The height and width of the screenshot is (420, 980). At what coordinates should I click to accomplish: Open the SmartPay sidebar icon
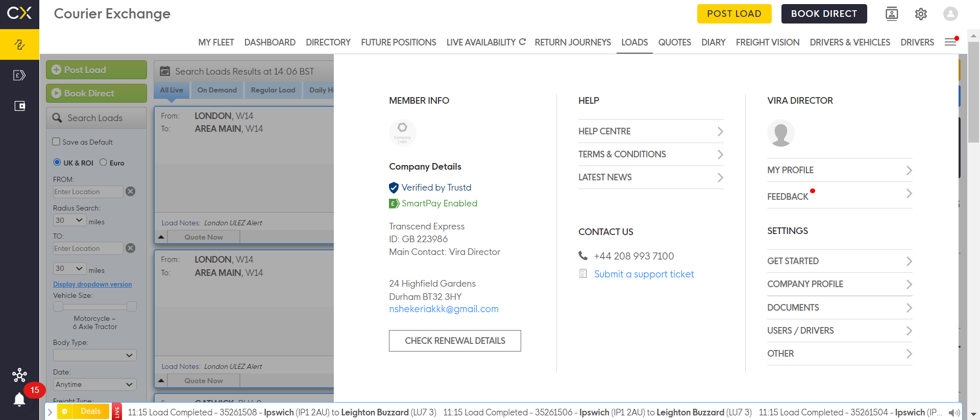pos(19,76)
